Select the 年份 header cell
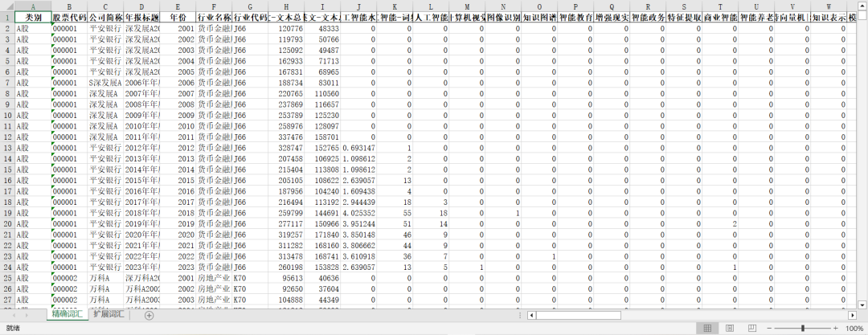The width and height of the screenshot is (868, 335). pos(178,17)
